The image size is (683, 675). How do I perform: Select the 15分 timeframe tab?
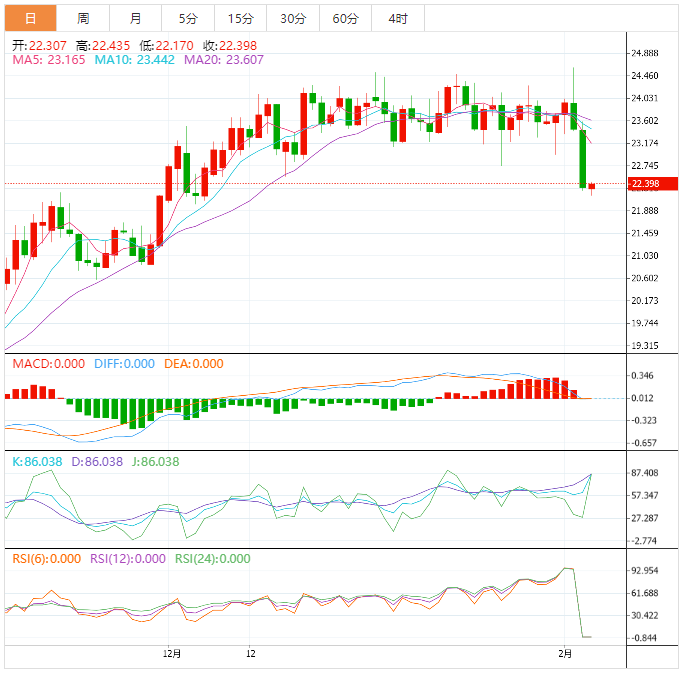point(240,18)
